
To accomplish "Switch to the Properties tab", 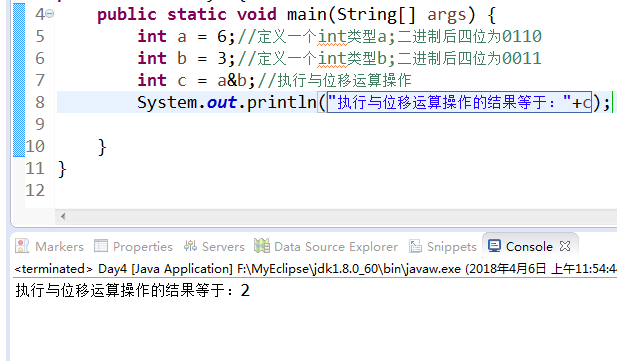I will [x=134, y=246].
